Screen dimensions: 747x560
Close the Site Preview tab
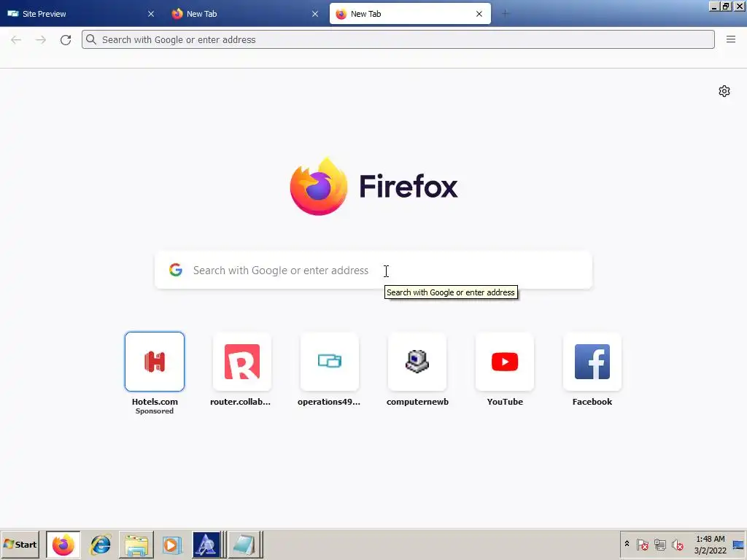[151, 14]
